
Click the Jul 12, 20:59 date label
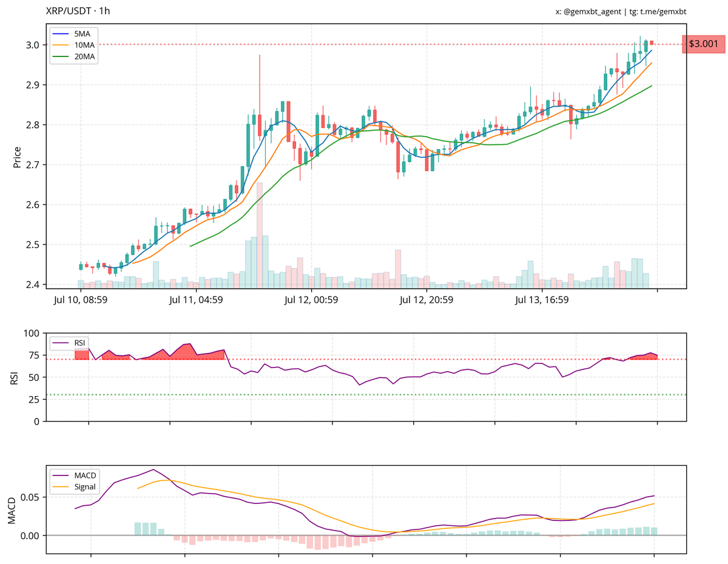pyautogui.click(x=426, y=300)
